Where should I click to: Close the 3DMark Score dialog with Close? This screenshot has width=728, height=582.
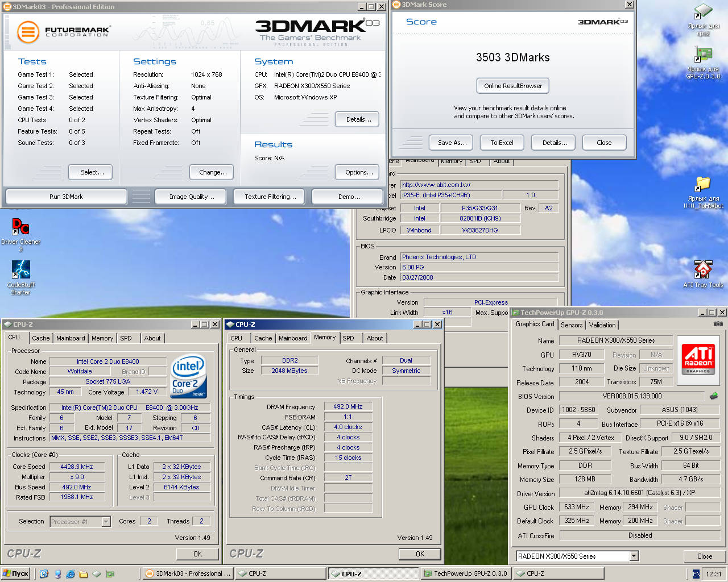tap(604, 143)
